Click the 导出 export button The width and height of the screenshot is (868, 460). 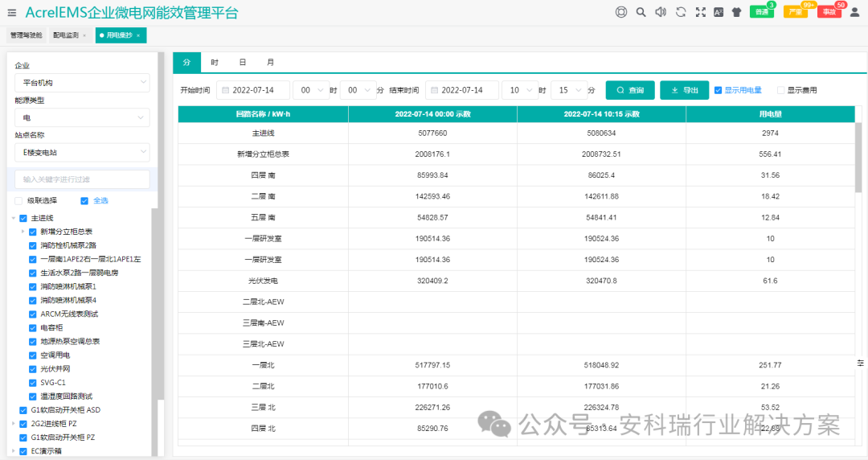(x=684, y=90)
